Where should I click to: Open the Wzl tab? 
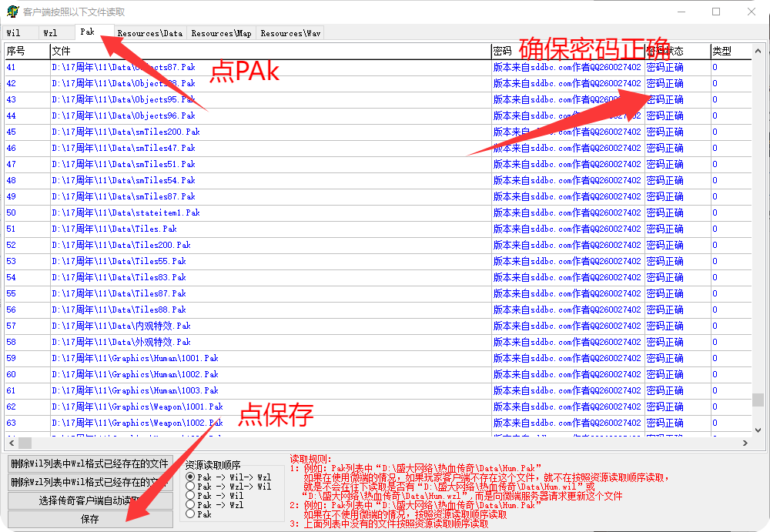coord(50,33)
